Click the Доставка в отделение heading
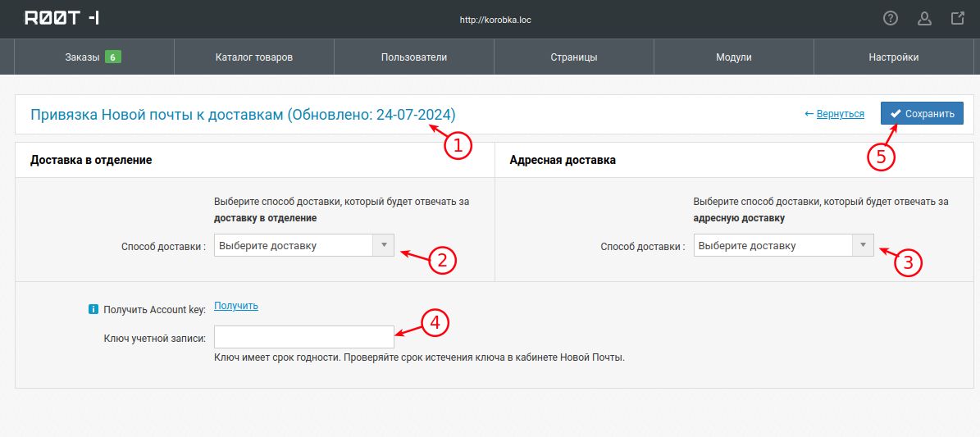Screen dimensions: 980x437 click(91, 160)
